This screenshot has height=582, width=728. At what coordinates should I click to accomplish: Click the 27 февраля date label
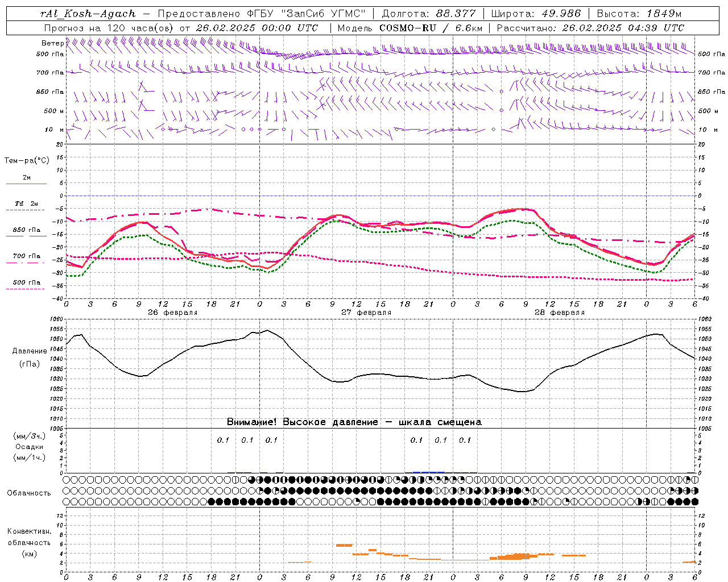(x=366, y=313)
